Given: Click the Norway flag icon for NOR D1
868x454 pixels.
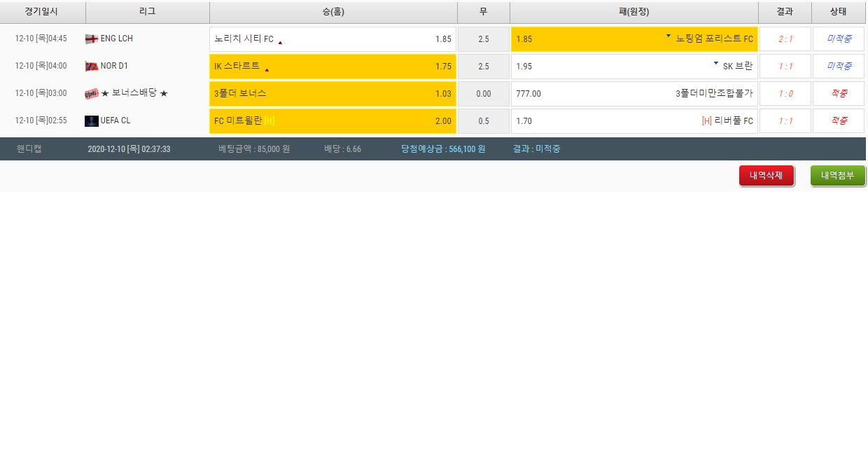Looking at the screenshot, I should coord(91,67).
